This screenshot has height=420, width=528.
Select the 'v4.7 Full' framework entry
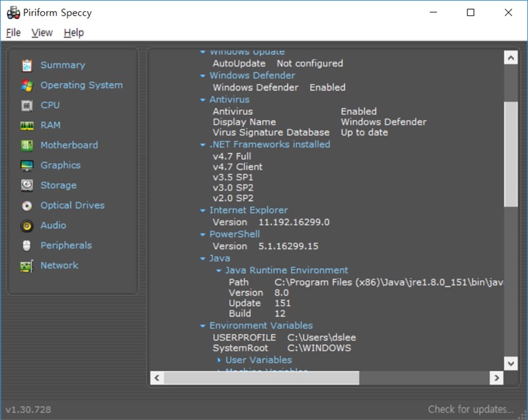[232, 157]
